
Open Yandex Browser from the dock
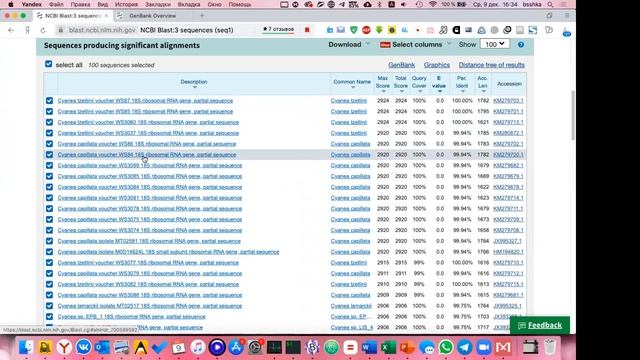64,347
